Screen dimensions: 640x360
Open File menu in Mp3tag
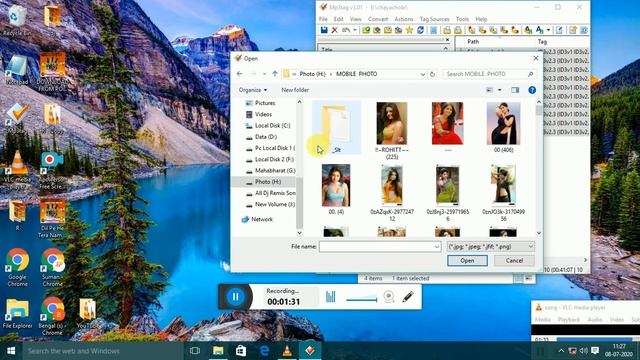[323, 19]
